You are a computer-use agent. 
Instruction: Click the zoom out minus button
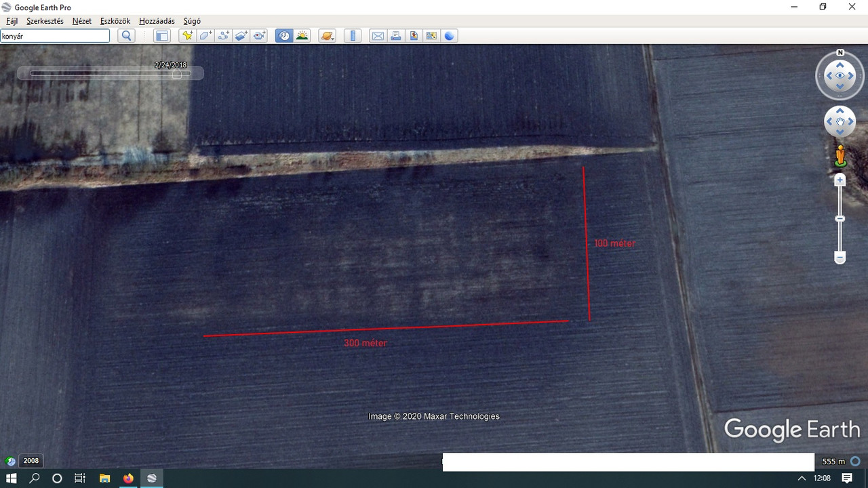click(840, 258)
